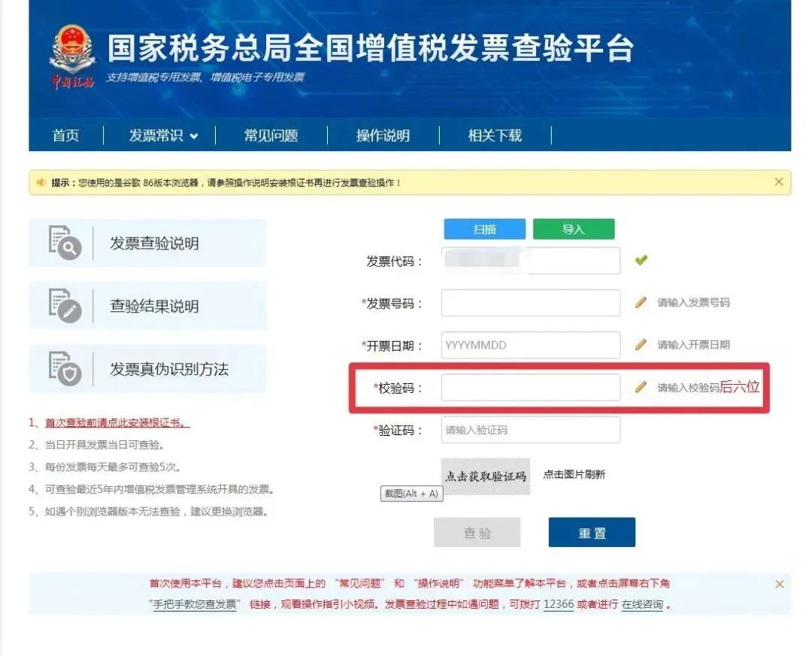The width and height of the screenshot is (812, 656).
Task: Open the 首页 home menu item
Action: (x=65, y=136)
